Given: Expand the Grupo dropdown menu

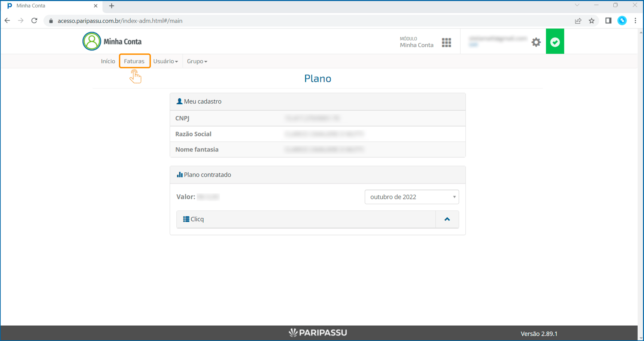Looking at the screenshot, I should (x=197, y=61).
